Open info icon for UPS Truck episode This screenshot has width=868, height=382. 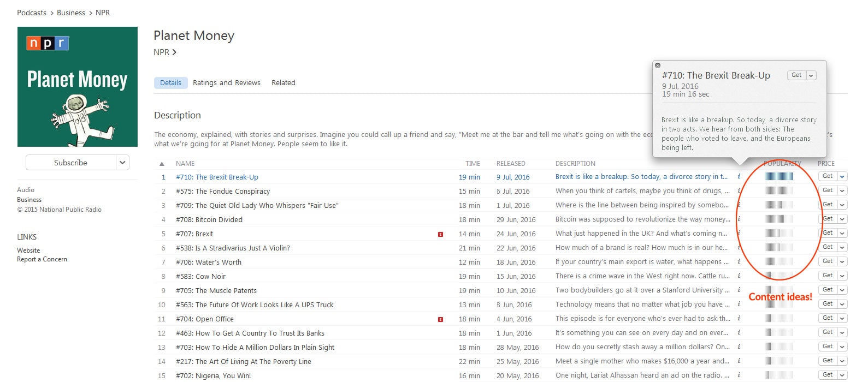[x=739, y=304]
